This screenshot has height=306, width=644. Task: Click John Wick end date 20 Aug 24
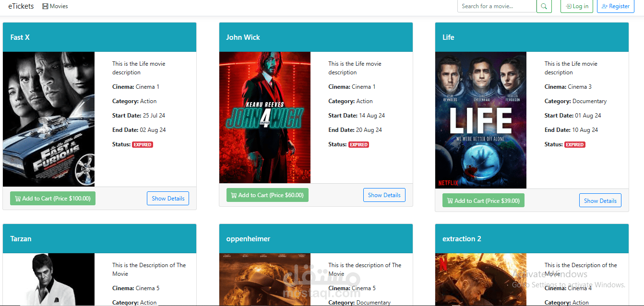tap(369, 130)
